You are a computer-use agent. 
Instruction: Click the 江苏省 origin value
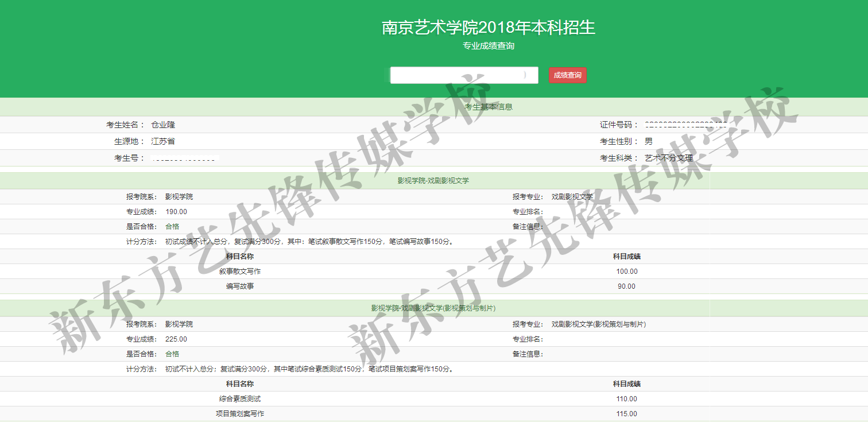pyautogui.click(x=163, y=141)
